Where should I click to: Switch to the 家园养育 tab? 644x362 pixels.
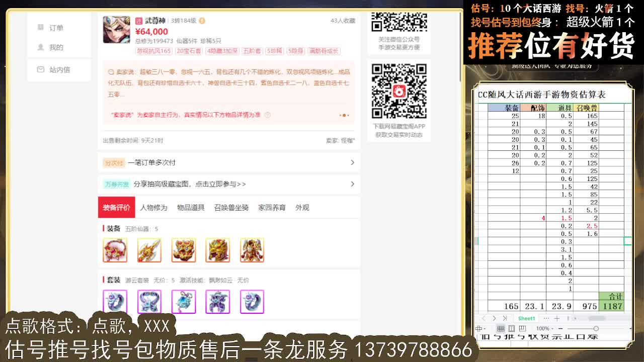point(272,207)
